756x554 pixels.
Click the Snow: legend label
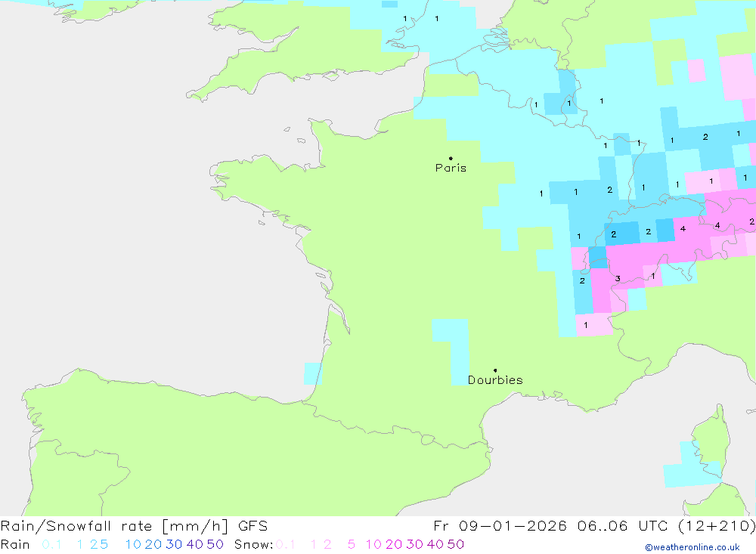[x=253, y=544]
